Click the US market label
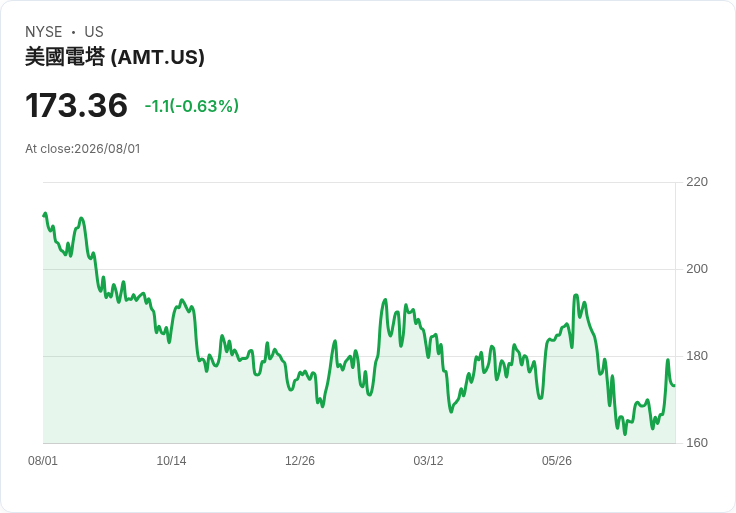Viewport: 736px width, 513px height. point(94,32)
